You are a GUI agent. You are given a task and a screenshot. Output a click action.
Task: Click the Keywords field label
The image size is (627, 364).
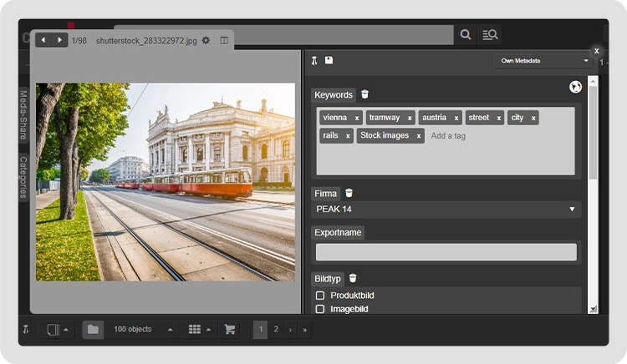tap(334, 95)
